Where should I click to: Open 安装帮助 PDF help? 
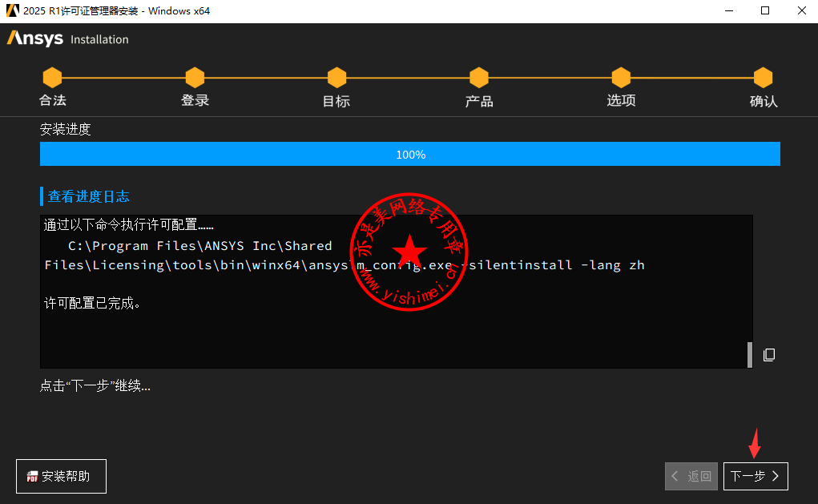coord(61,476)
